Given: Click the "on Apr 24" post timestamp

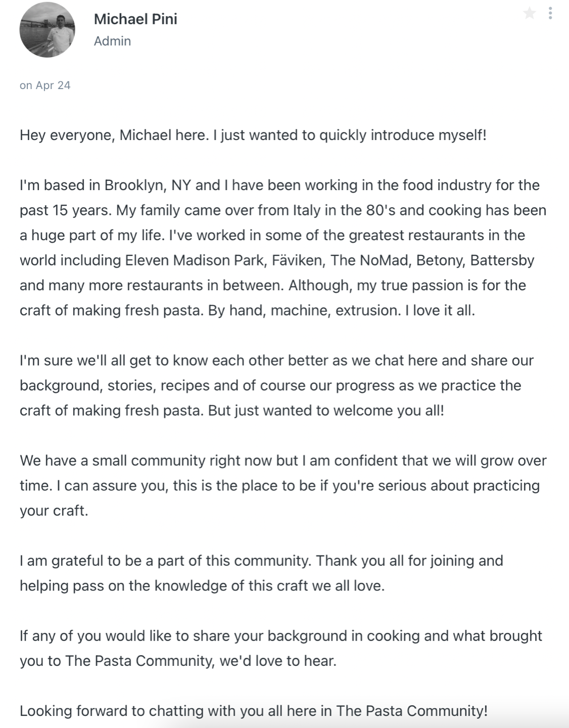Looking at the screenshot, I should (x=45, y=85).
